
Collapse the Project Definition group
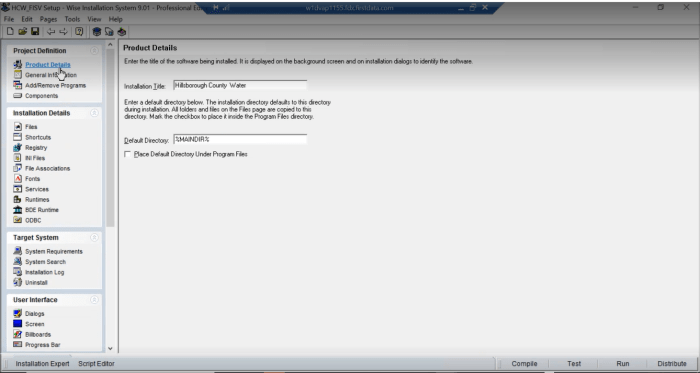[94, 50]
